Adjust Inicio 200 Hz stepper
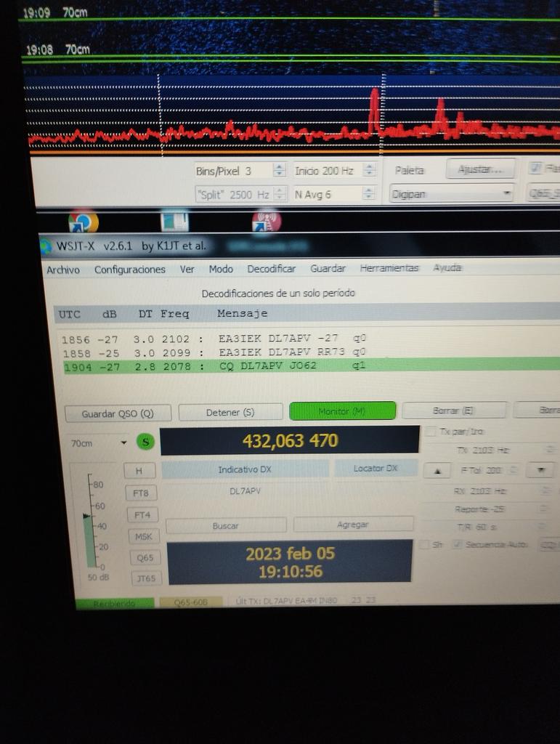The image size is (560, 744). tap(370, 170)
